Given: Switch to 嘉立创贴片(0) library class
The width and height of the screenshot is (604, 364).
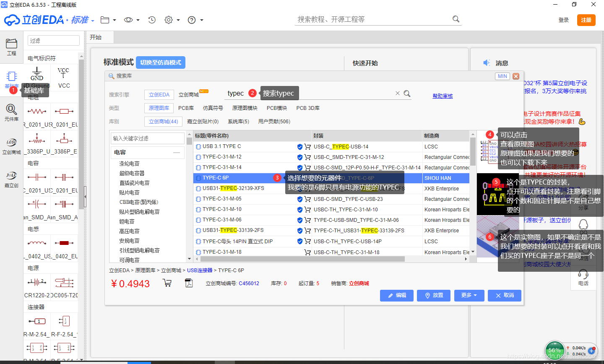Looking at the screenshot, I should pyautogui.click(x=203, y=122).
